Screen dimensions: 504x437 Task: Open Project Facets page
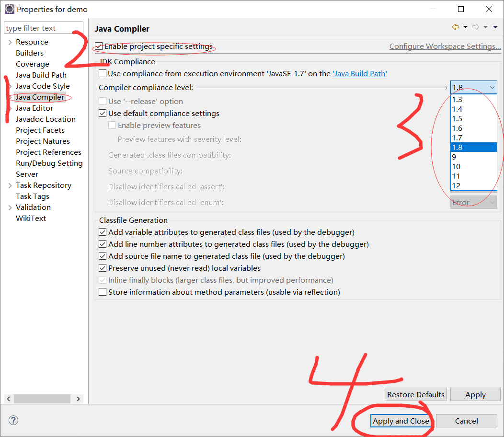[x=40, y=130]
